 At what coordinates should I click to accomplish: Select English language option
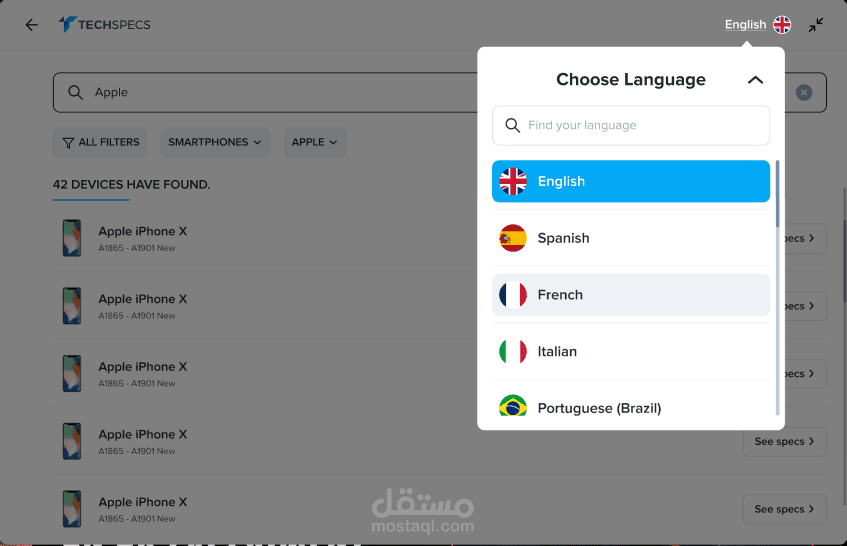tap(630, 181)
